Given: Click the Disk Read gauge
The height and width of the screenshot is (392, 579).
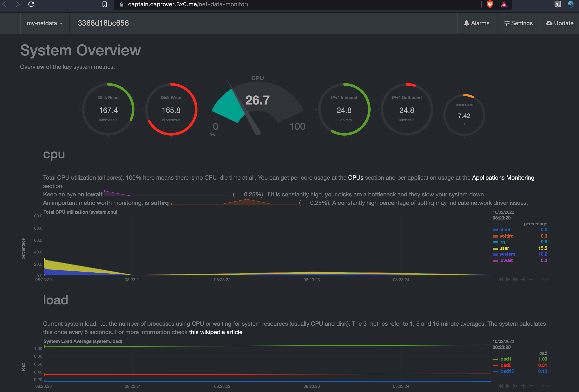Looking at the screenshot, I should 108,109.
